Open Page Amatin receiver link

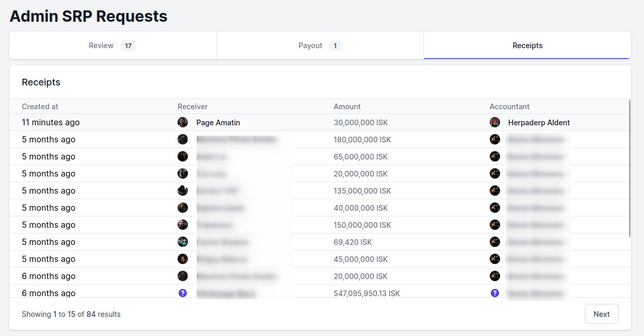(x=218, y=123)
